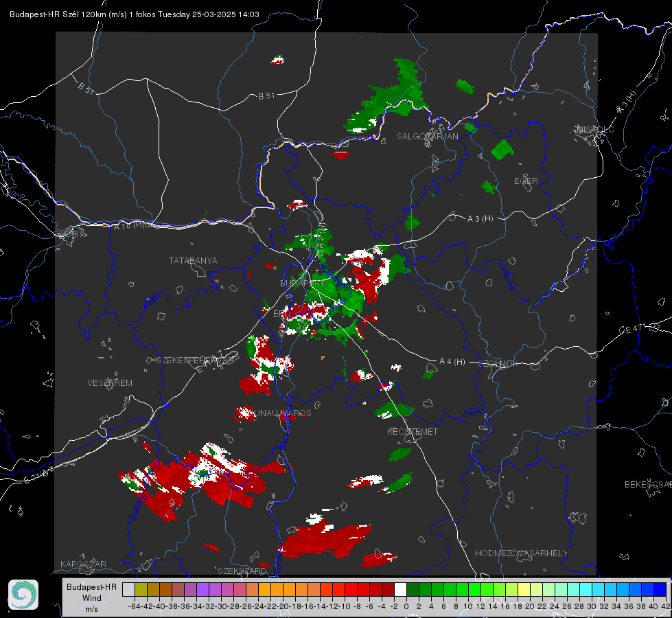Pick the grey swatch left of -64

pyautogui.click(x=128, y=589)
